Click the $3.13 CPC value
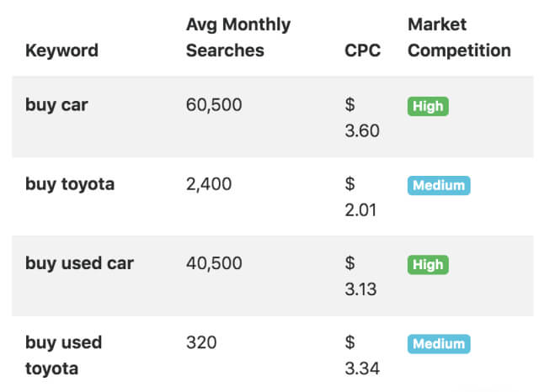 click(x=360, y=277)
